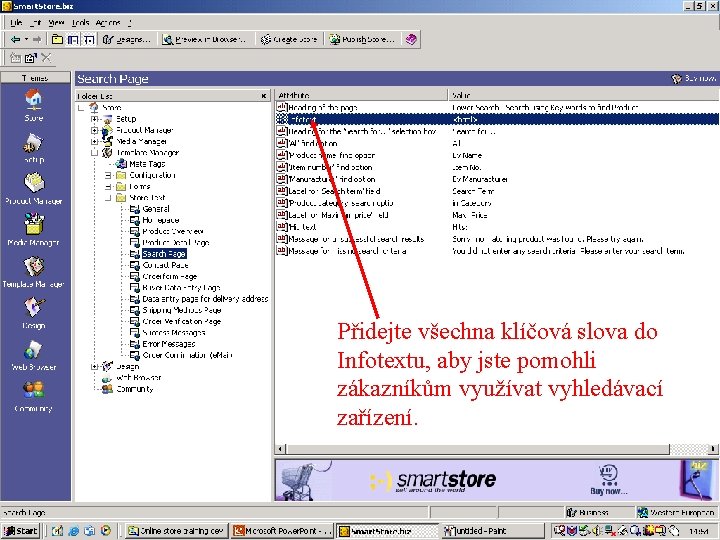
Task: Expand the Setup tree node
Action: tap(95, 119)
